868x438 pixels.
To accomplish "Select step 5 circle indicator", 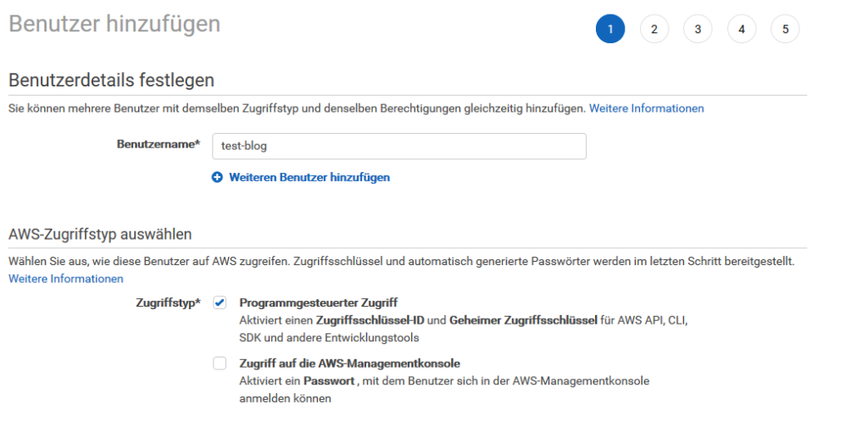I will pos(785,29).
